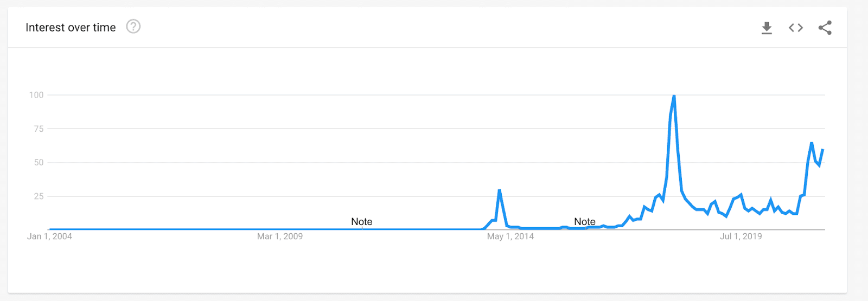The width and height of the screenshot is (868, 301).
Task: Click the 100 value on the y-axis
Action: [x=36, y=95]
